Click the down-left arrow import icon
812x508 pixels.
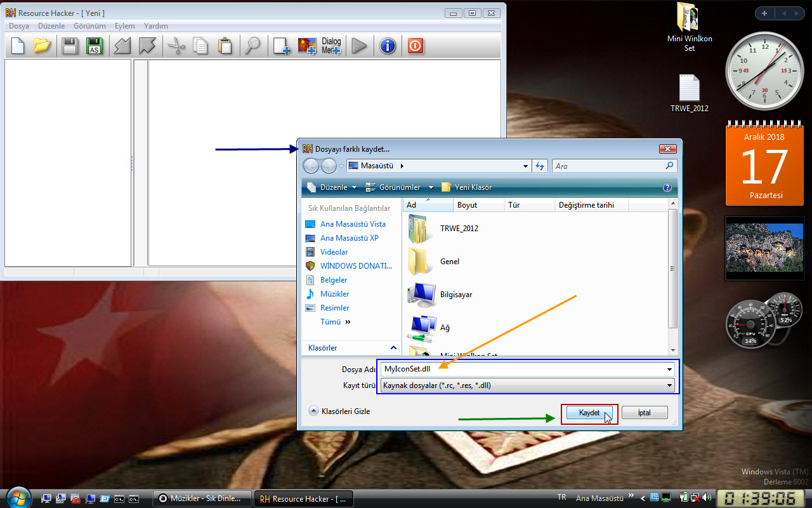121,46
